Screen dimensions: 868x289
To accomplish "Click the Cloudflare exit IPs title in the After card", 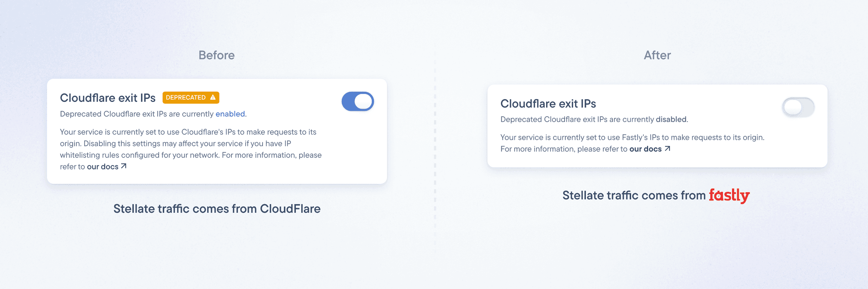I will tap(548, 104).
